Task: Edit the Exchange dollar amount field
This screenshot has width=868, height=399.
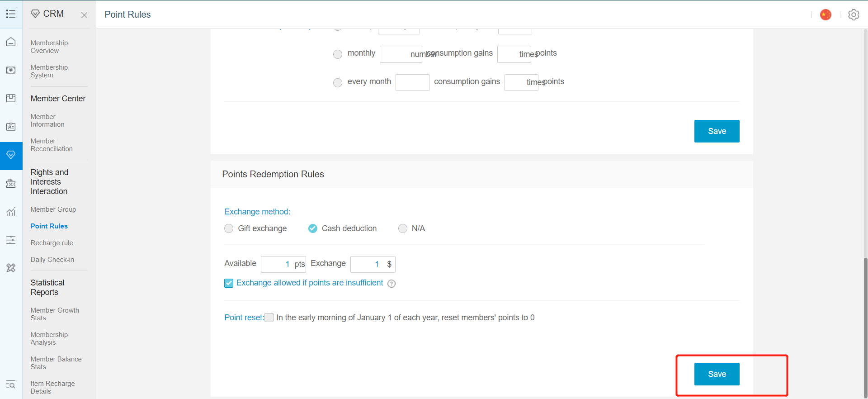Action: click(x=373, y=264)
